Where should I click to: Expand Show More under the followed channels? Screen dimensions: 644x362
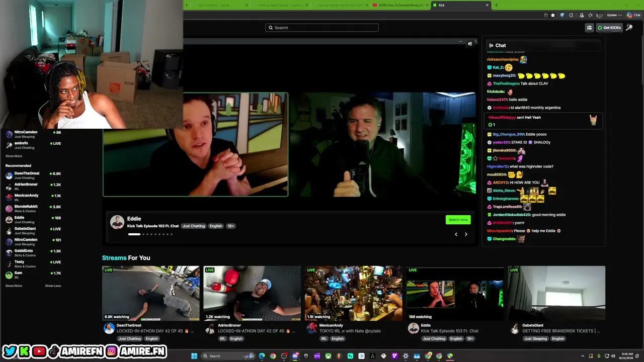[x=14, y=156]
